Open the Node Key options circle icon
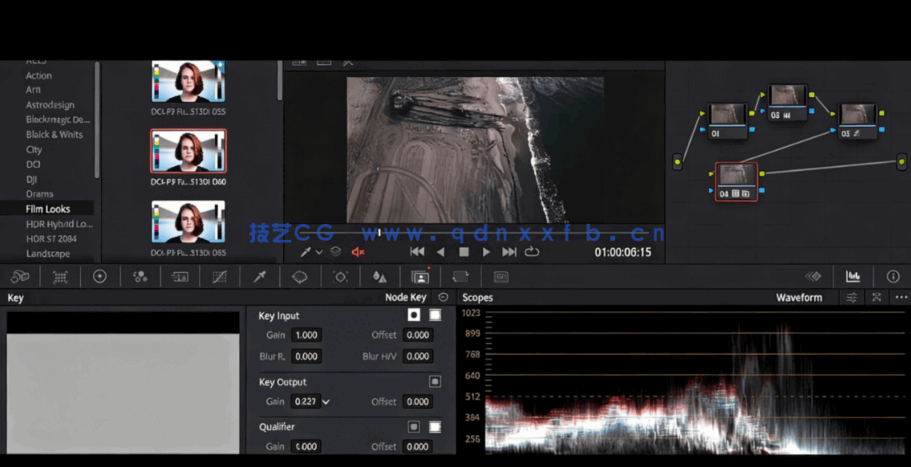The image size is (911, 467). click(443, 297)
